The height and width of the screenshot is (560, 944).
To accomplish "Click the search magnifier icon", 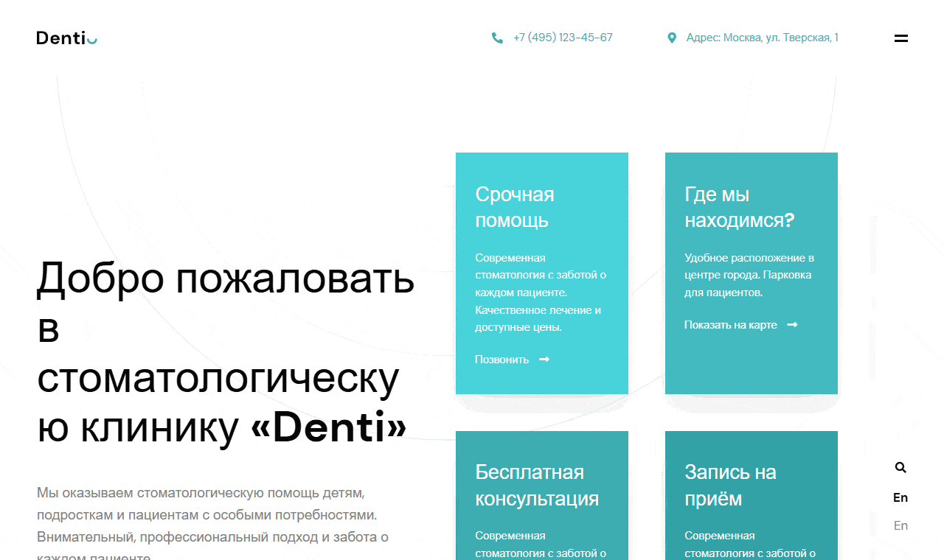I will click(900, 467).
